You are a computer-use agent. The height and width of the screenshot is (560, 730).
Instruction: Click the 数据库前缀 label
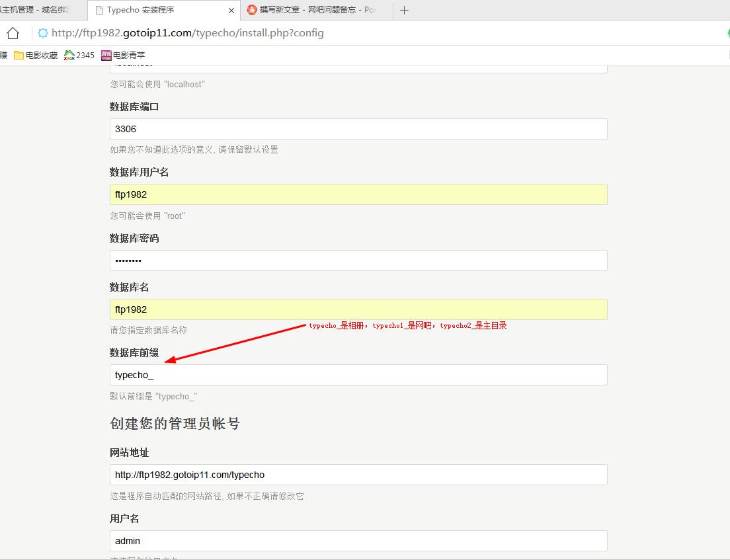pyautogui.click(x=134, y=353)
